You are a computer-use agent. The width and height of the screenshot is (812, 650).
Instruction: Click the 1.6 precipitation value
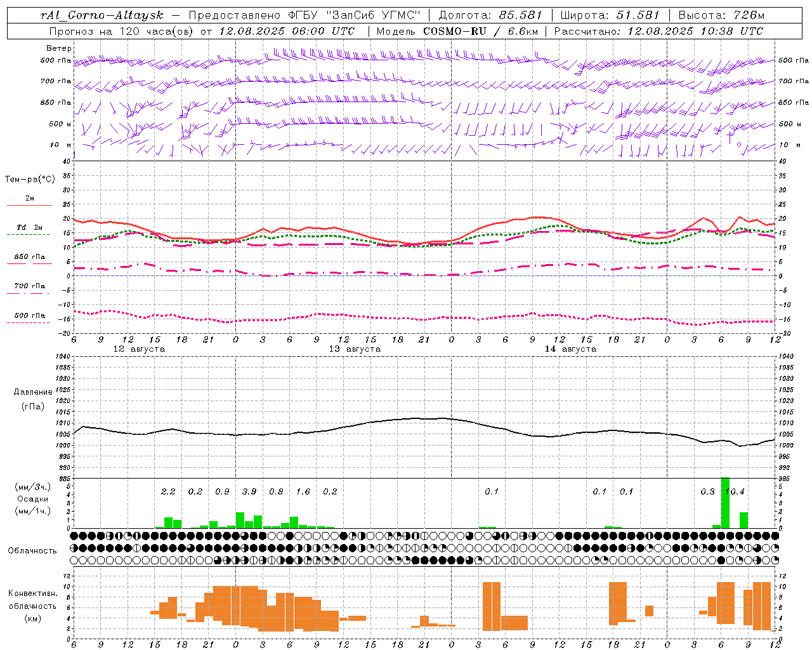pyautogui.click(x=303, y=491)
